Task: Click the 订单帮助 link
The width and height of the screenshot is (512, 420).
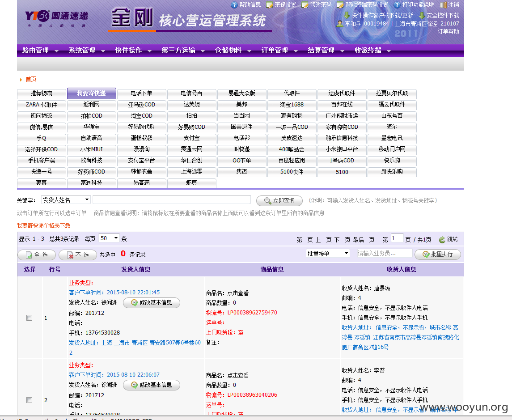Action: pyautogui.click(x=449, y=31)
